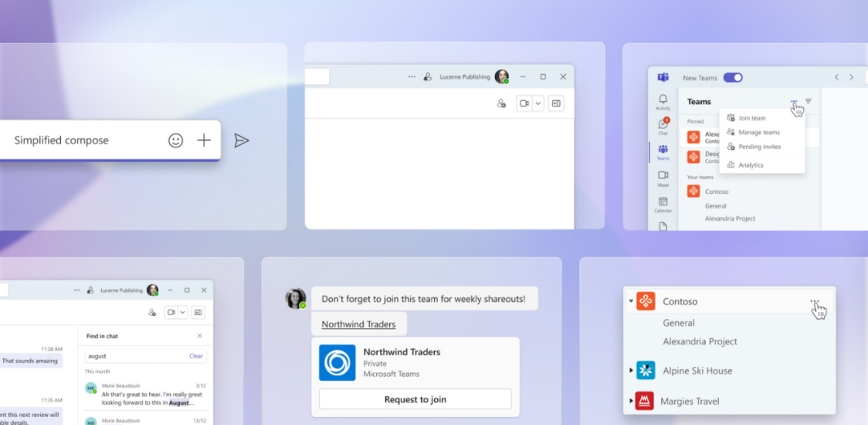Open the General channel under Your teams
Image resolution: width=868 pixels, height=425 pixels.
716,206
